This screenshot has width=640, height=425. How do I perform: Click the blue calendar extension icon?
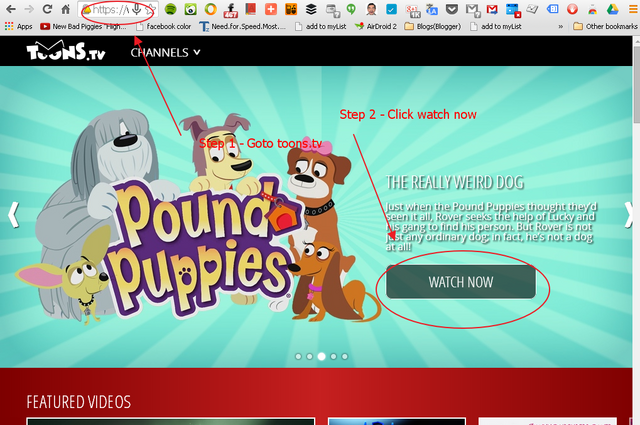pos(513,10)
